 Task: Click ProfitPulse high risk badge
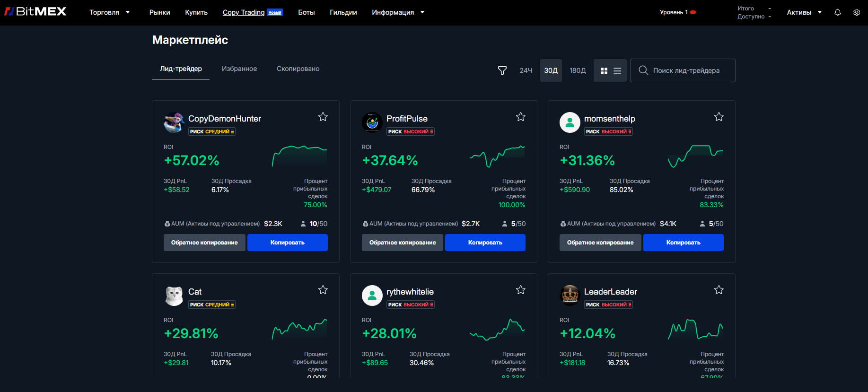410,131
